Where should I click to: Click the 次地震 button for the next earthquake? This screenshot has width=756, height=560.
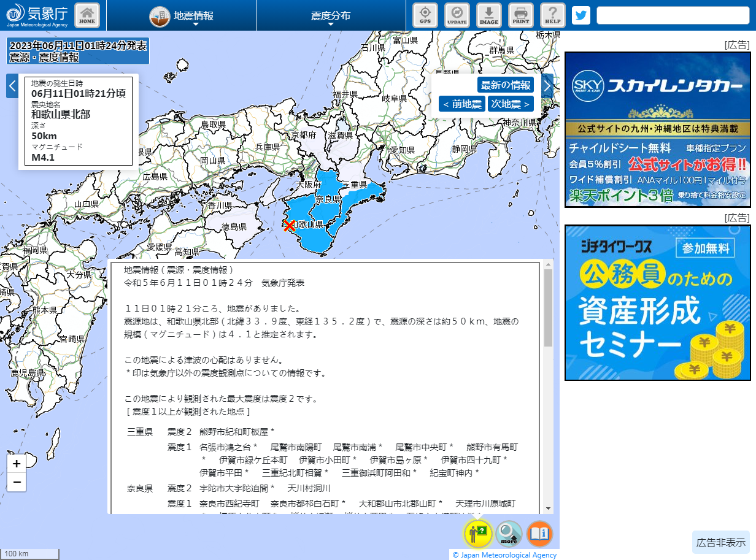click(511, 104)
